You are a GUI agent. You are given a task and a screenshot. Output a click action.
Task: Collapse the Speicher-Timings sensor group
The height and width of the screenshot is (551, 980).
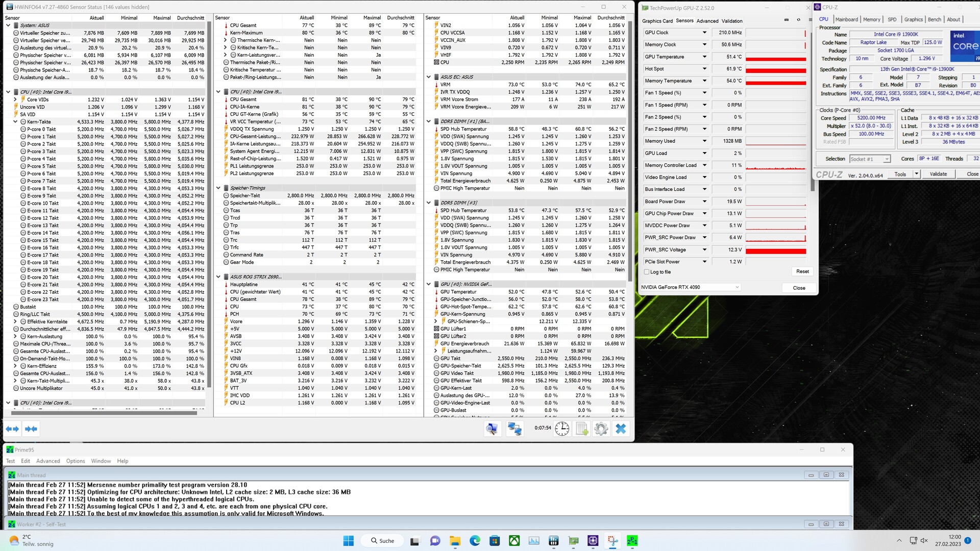(218, 188)
